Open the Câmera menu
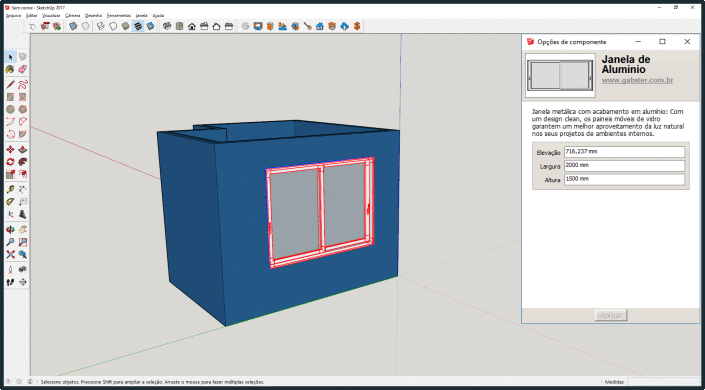This screenshot has height=390, width=705. point(72,15)
